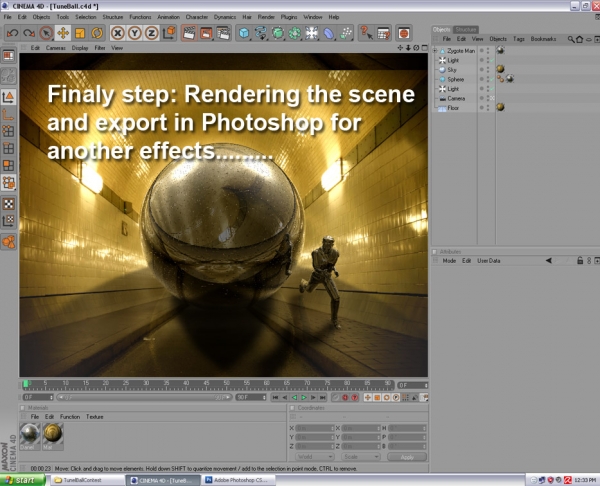600x486 pixels.
Task: Open the Array modeling objects icon
Action: [x=295, y=33]
